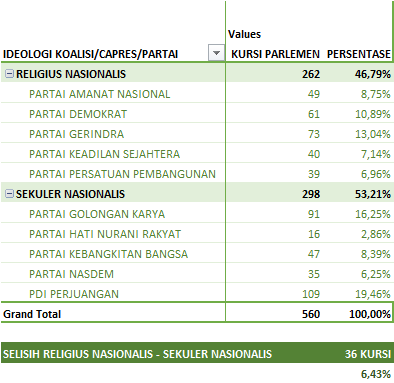Click the 6,96% cell

pos(376,174)
